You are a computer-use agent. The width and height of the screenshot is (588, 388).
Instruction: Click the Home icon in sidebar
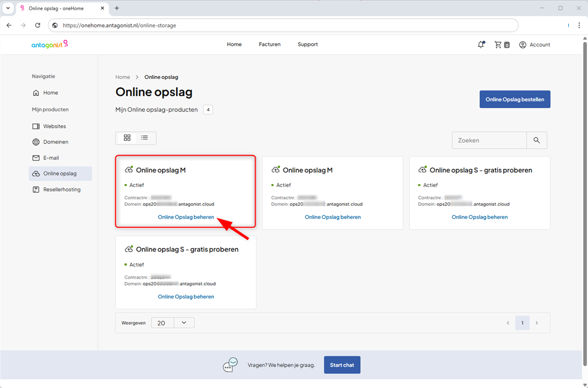click(x=36, y=93)
